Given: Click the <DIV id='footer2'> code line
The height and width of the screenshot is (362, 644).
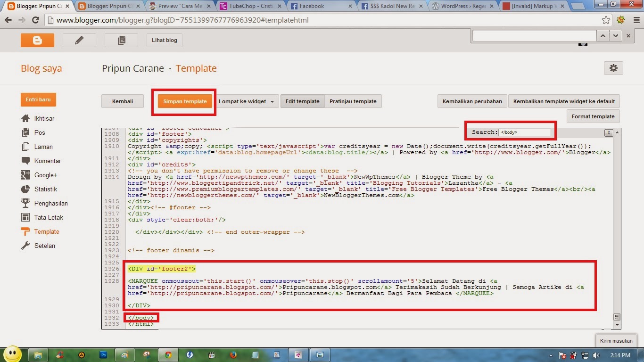Looking at the screenshot, I should (x=162, y=269).
